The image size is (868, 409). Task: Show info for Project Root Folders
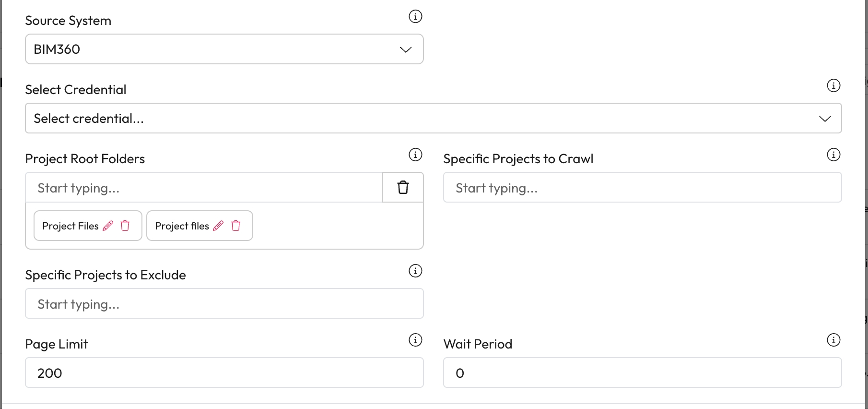pos(415,155)
